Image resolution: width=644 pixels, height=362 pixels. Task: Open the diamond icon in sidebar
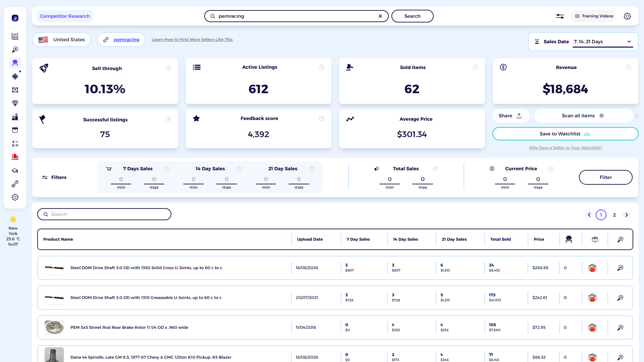pos(15,103)
